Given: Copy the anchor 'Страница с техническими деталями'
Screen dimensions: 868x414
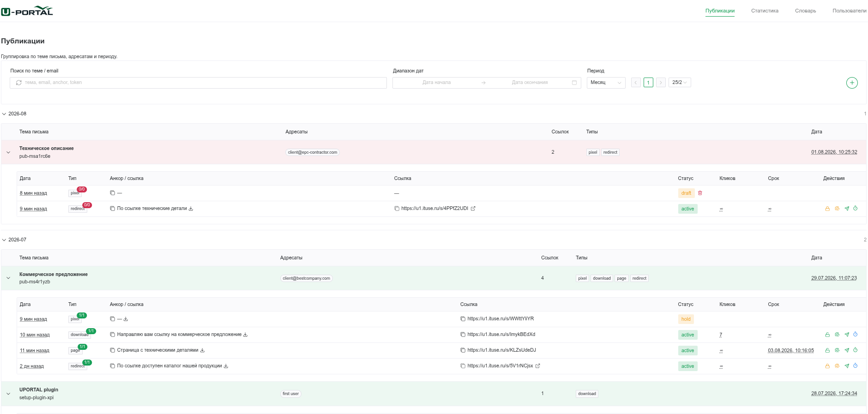Looking at the screenshot, I should tap(112, 350).
